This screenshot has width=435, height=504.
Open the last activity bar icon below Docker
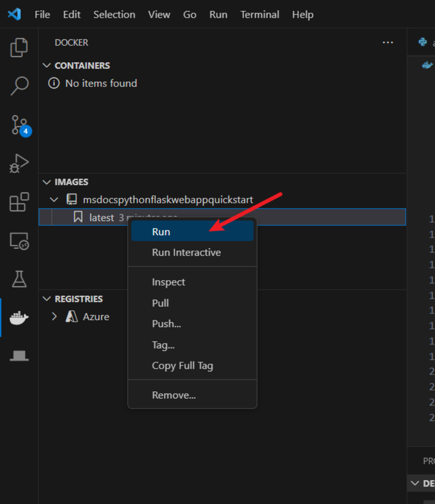click(x=19, y=356)
